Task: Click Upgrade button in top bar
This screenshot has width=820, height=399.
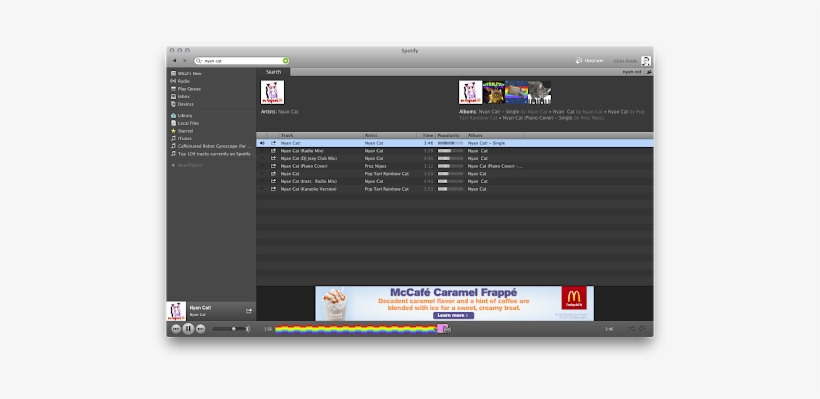Action: pos(589,61)
